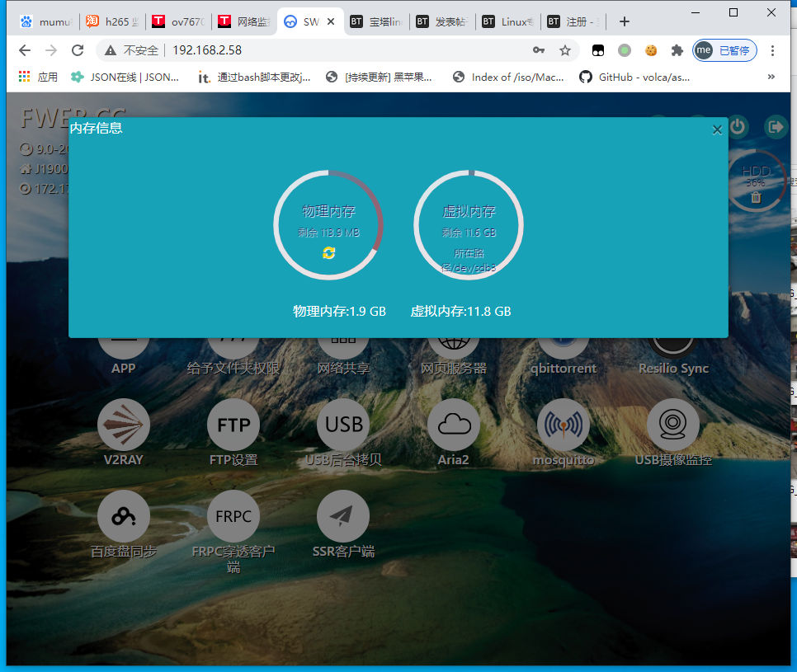Click the HDD usage gauge
797x672 pixels.
coord(756,181)
